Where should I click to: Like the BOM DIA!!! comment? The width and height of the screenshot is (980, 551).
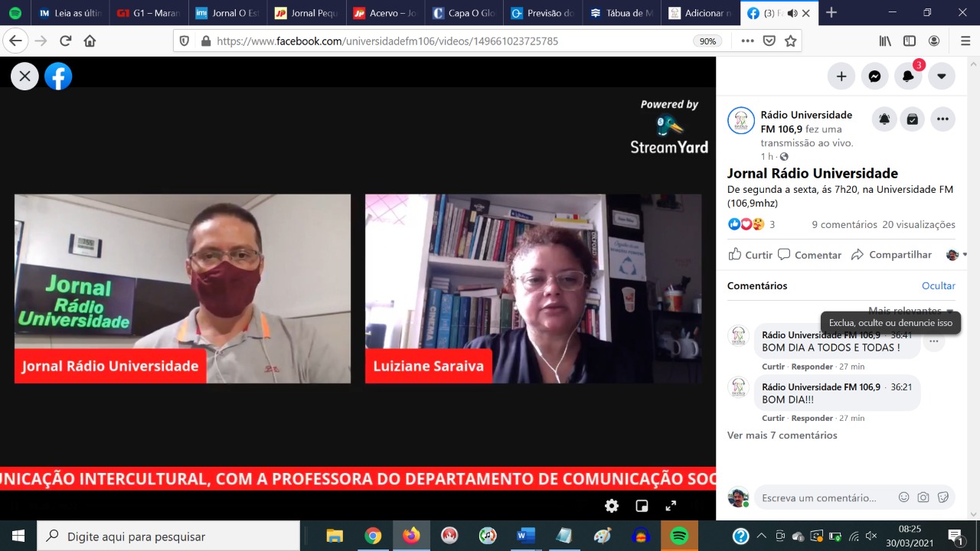[773, 418]
